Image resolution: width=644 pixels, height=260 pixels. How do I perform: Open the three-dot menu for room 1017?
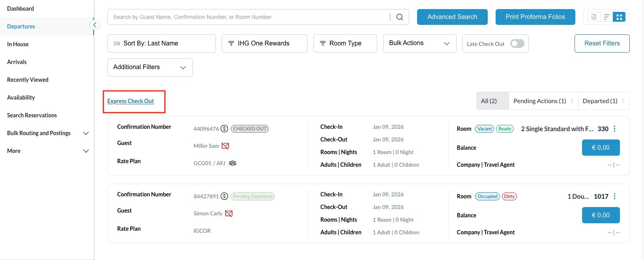point(614,196)
